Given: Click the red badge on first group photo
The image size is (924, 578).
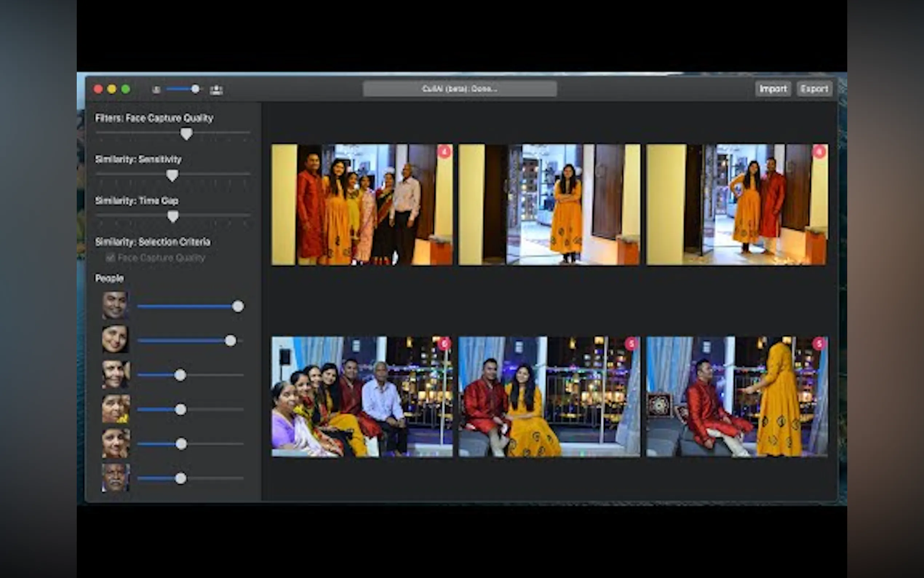Looking at the screenshot, I should pos(444,152).
